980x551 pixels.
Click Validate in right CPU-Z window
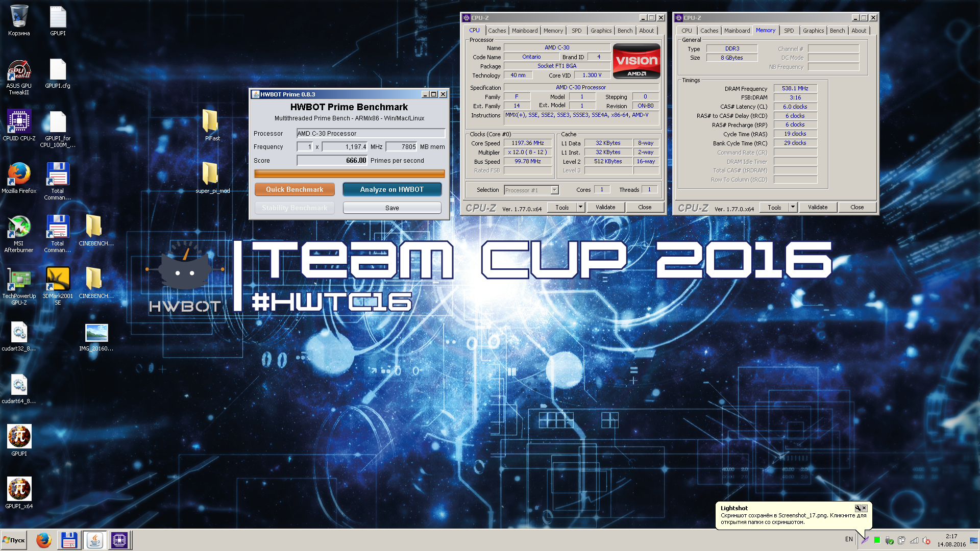click(x=818, y=207)
